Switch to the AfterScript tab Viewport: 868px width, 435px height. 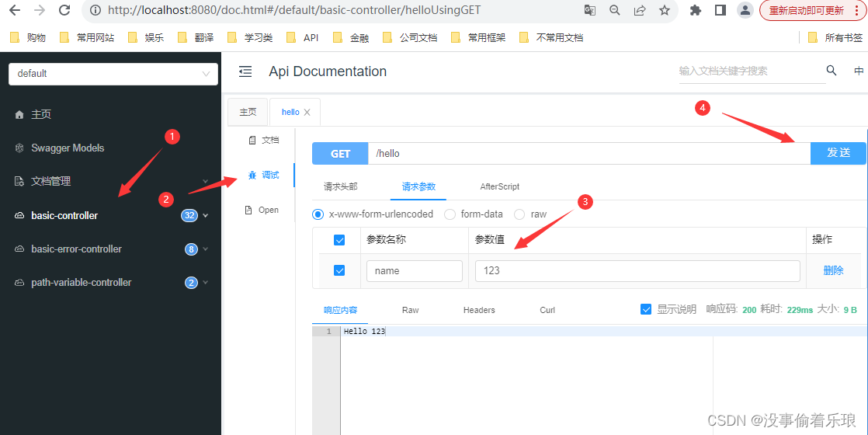tap(499, 186)
